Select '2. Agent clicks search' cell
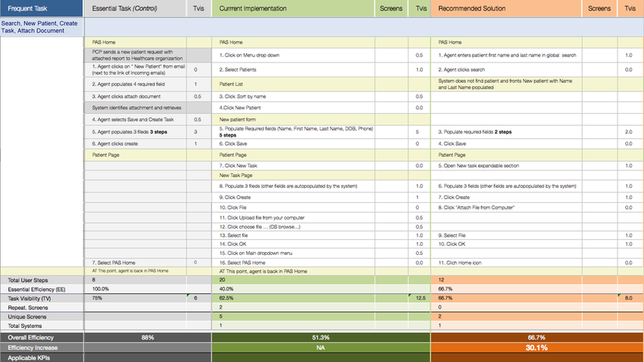Image resolution: width=644 pixels, height=362 pixels. (x=506, y=70)
